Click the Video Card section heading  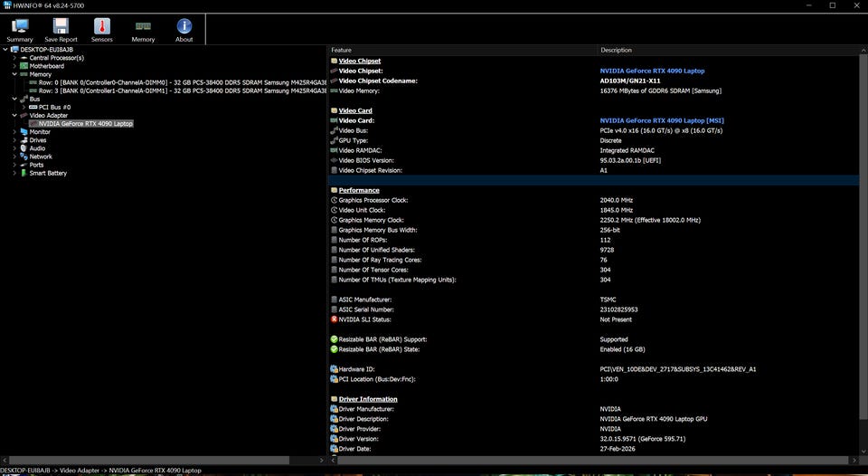click(355, 110)
